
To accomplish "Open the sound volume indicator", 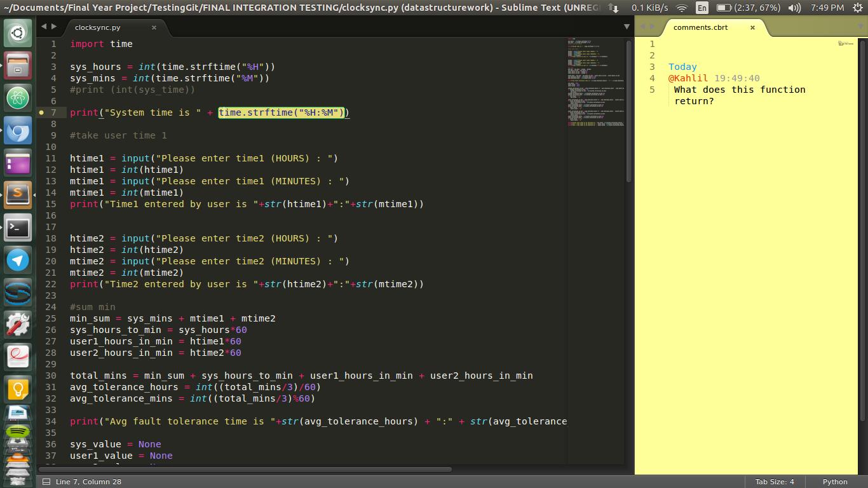I will (x=794, y=8).
